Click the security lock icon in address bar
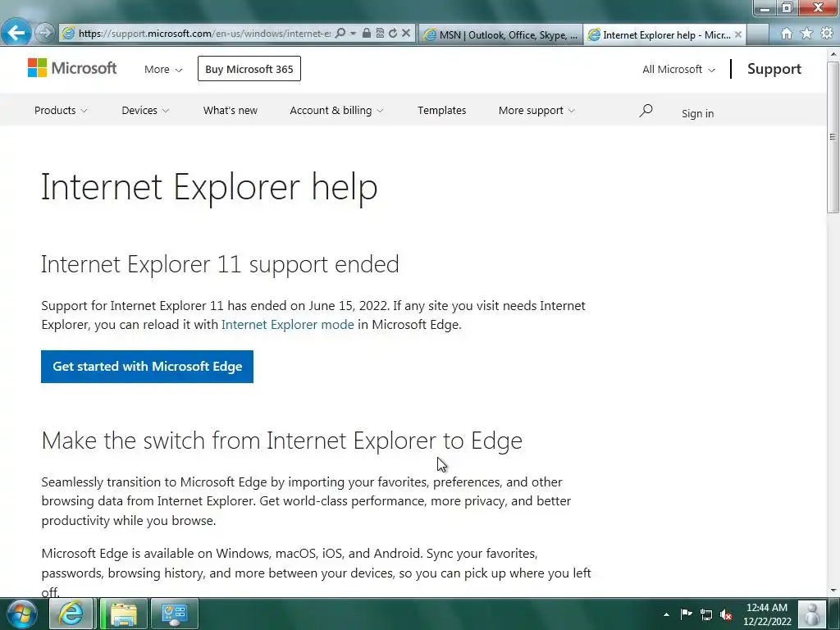 pyautogui.click(x=367, y=33)
